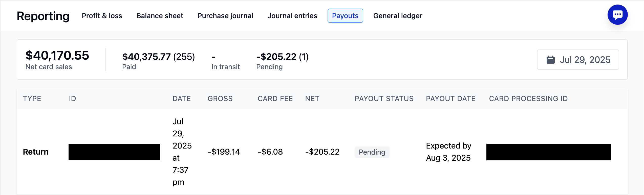644x195 pixels.
Task: Click the active Payouts tab
Action: point(345,16)
